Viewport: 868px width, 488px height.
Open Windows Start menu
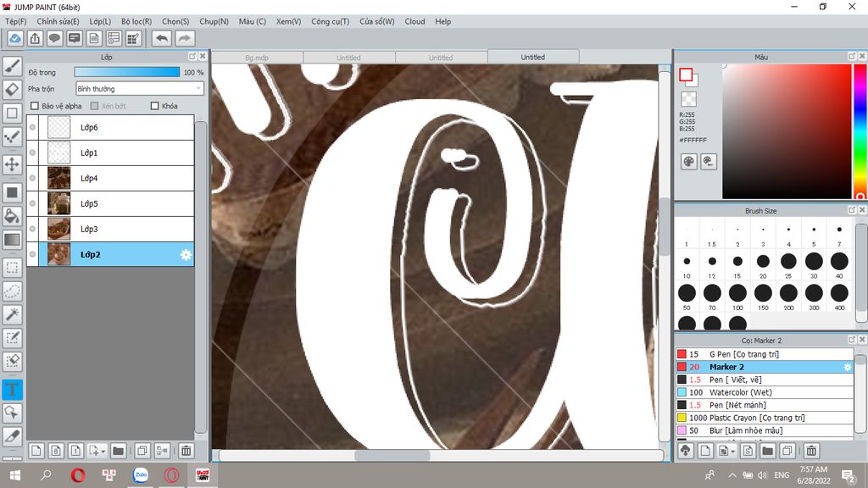[x=15, y=475]
